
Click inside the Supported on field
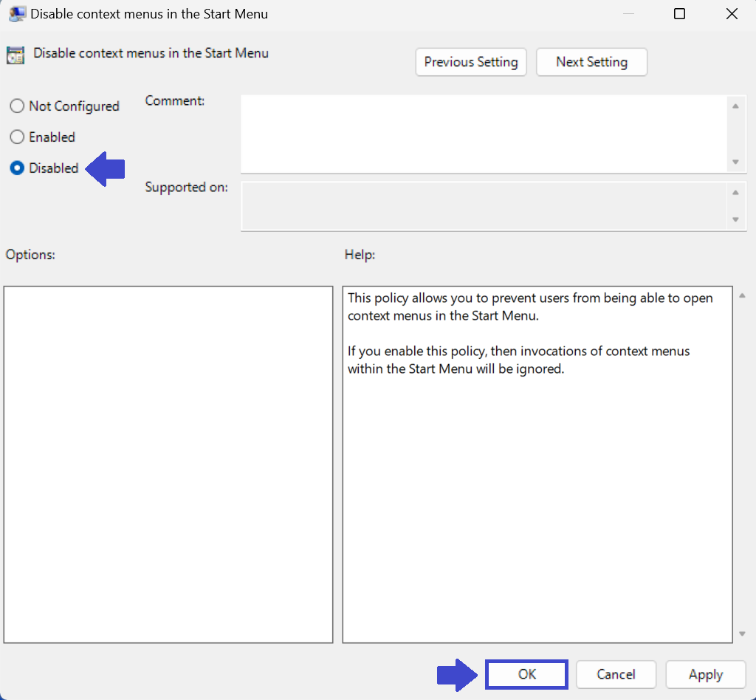[484, 206]
